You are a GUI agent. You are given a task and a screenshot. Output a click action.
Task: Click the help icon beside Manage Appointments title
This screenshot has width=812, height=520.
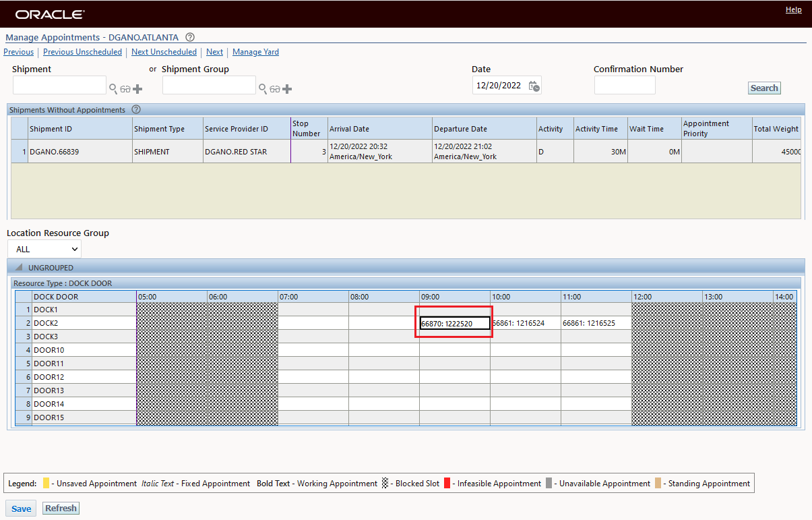pyautogui.click(x=189, y=38)
